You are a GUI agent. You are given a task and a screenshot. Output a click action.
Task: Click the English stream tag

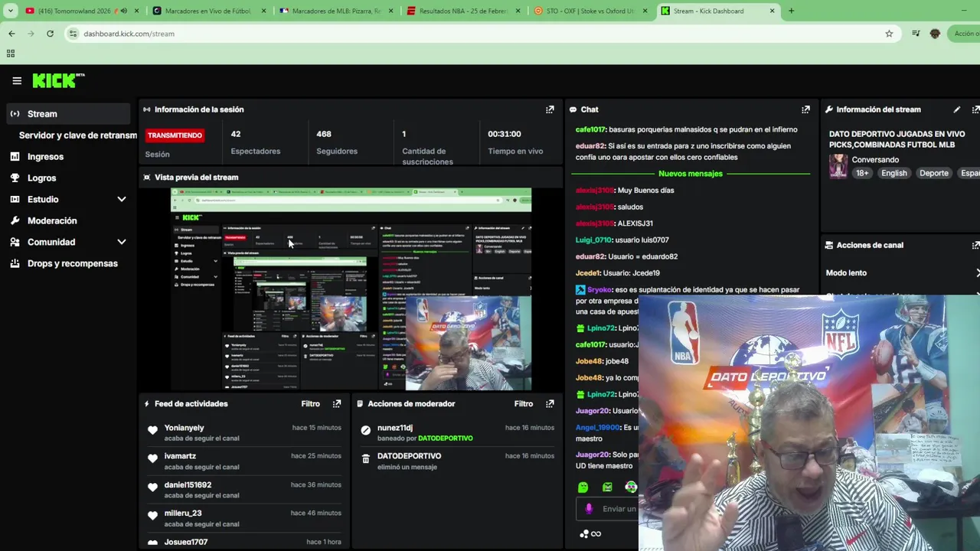tap(893, 173)
